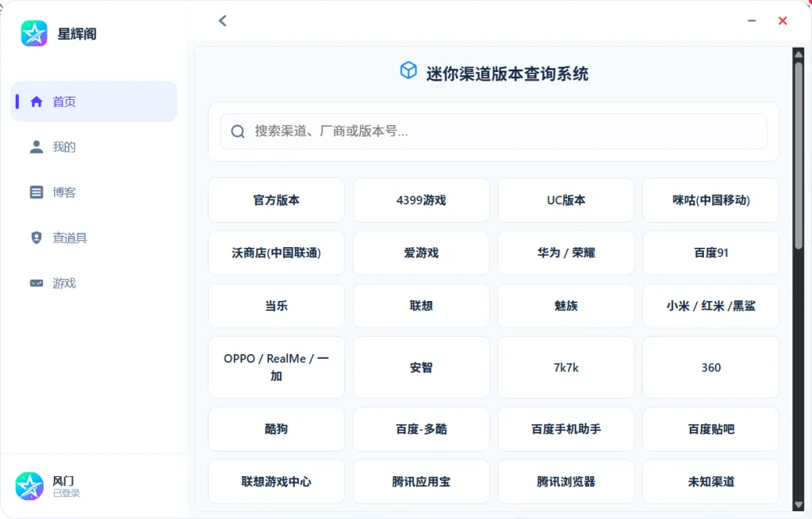Click the channel search input field

tap(493, 132)
